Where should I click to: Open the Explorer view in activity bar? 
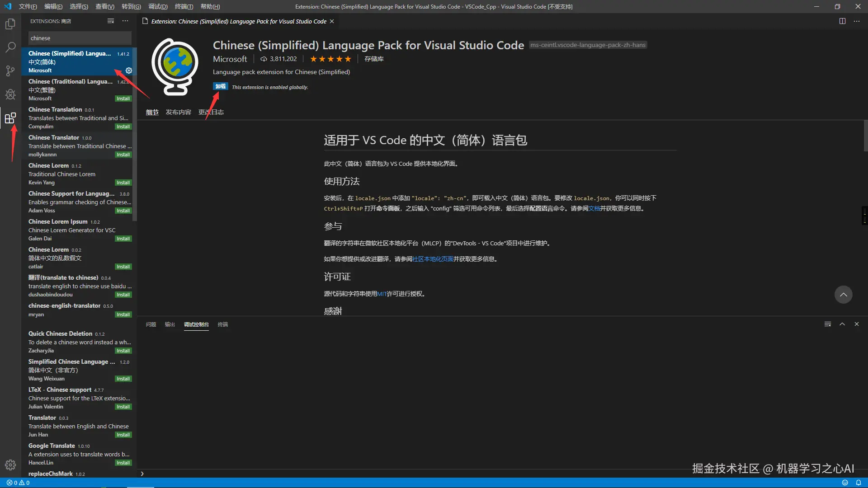(10, 24)
